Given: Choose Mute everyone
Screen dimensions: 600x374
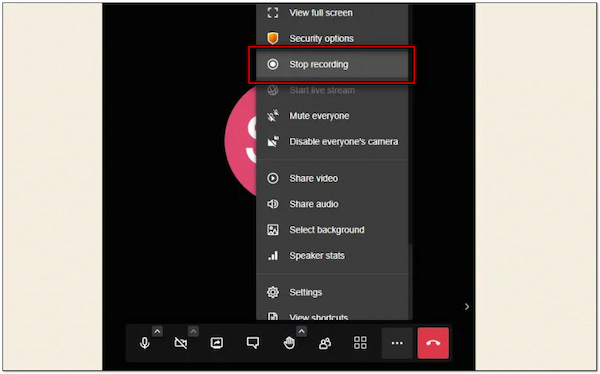Looking at the screenshot, I should 332,116.
